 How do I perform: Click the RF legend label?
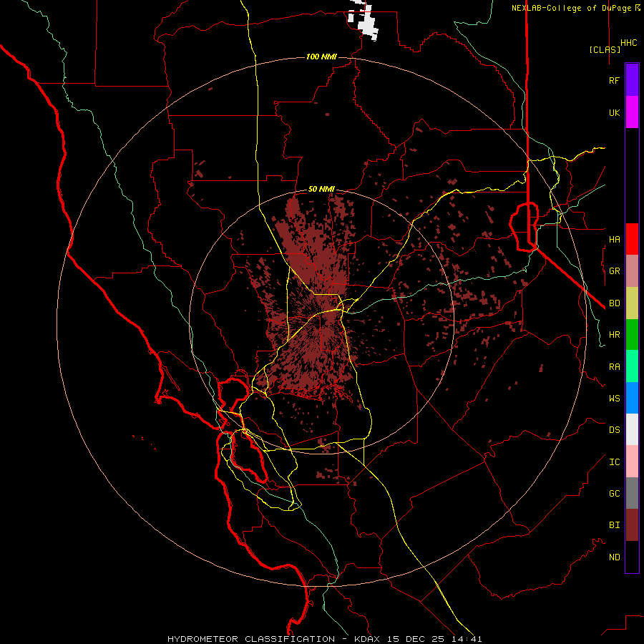point(614,81)
